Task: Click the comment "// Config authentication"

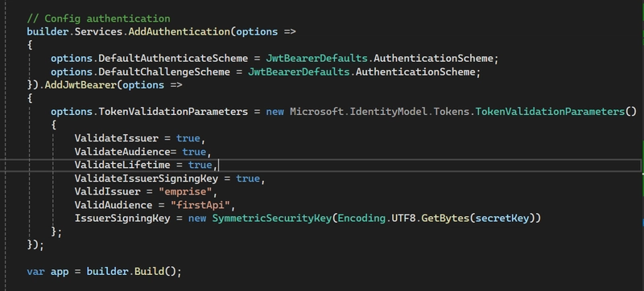Action: [x=98, y=18]
